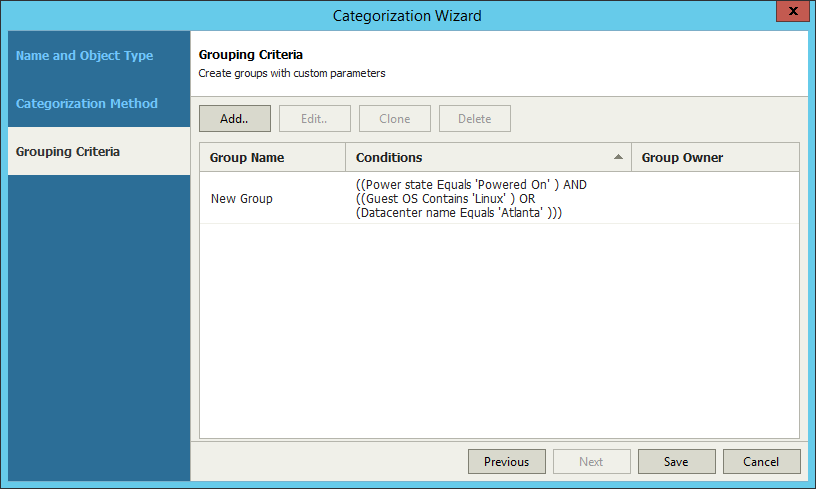Viewport: 816px width, 489px height.
Task: Sort by the Conditions column header
Action: (488, 157)
